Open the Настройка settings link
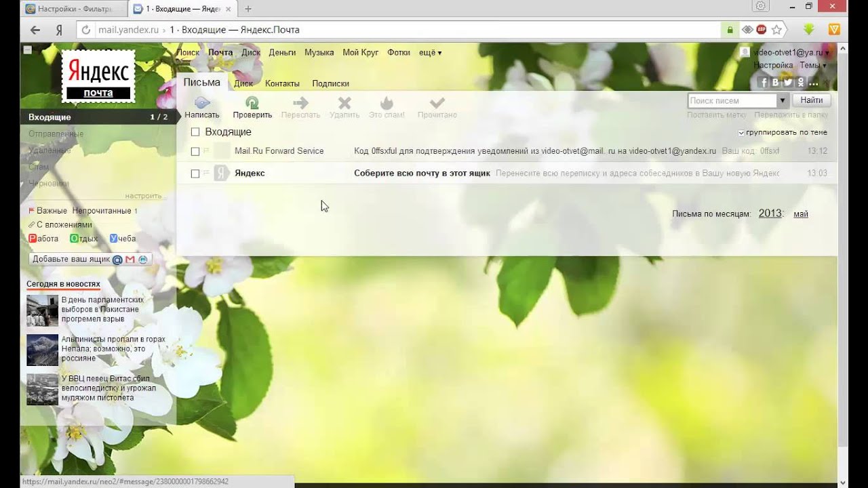The image size is (868, 488). 773,66
